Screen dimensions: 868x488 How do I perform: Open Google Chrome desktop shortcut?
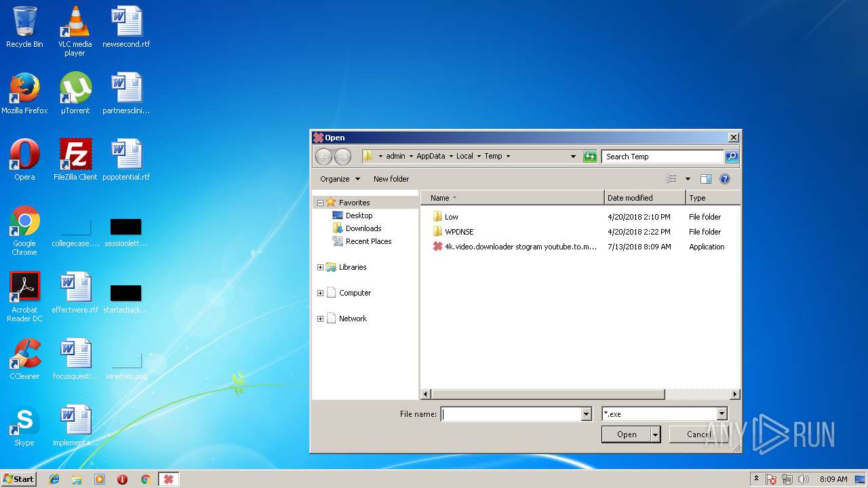tap(24, 230)
